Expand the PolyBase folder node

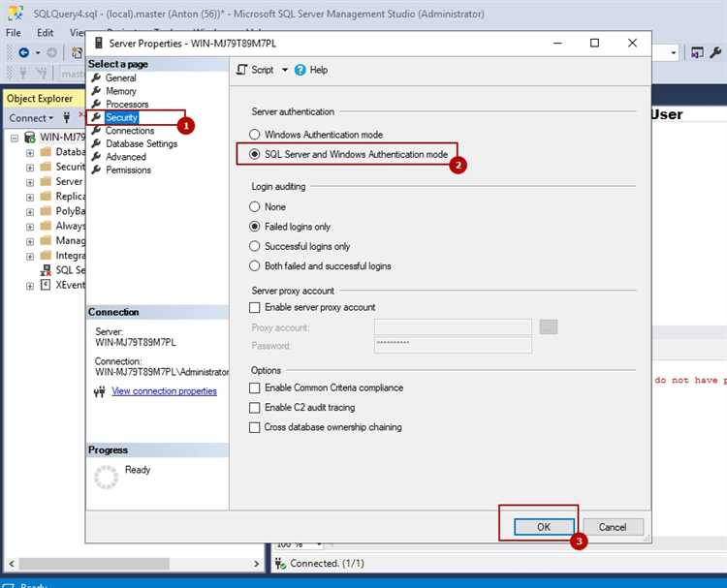pos(30,212)
